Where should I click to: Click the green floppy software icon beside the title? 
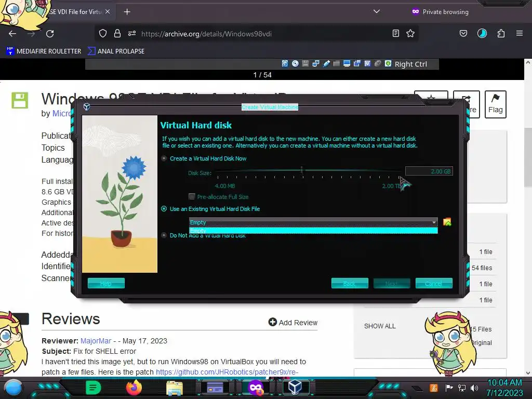[x=20, y=100]
